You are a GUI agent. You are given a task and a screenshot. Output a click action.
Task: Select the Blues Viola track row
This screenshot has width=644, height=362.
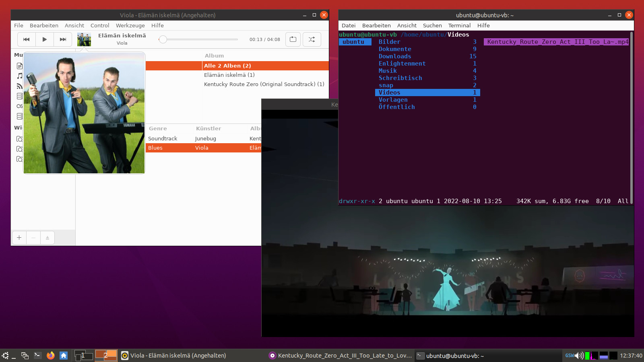pos(203,148)
